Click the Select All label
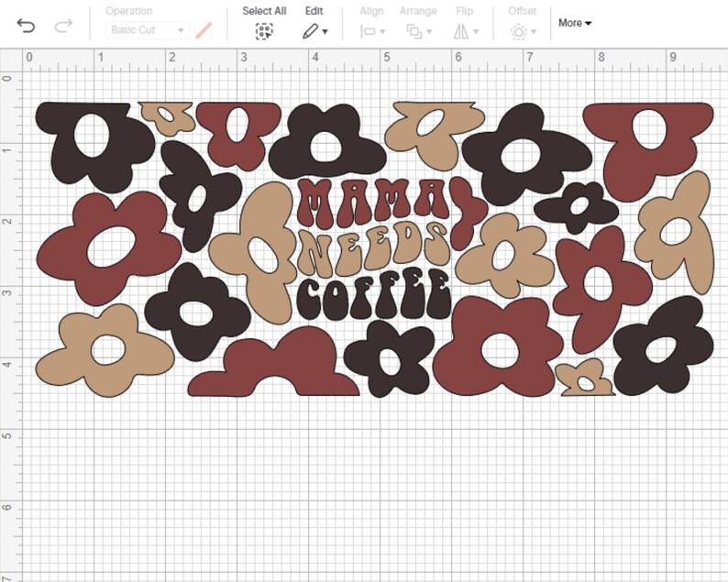The width and height of the screenshot is (728, 582). (264, 11)
